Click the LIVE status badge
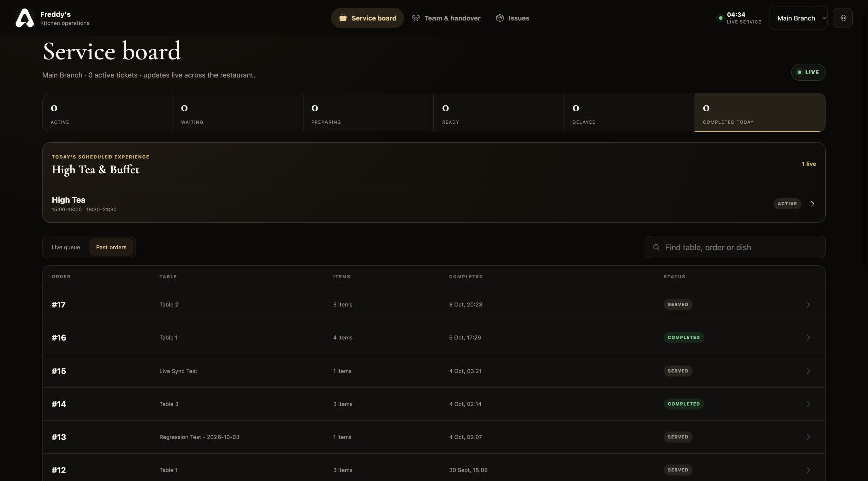This screenshot has height=481, width=868. 808,72
